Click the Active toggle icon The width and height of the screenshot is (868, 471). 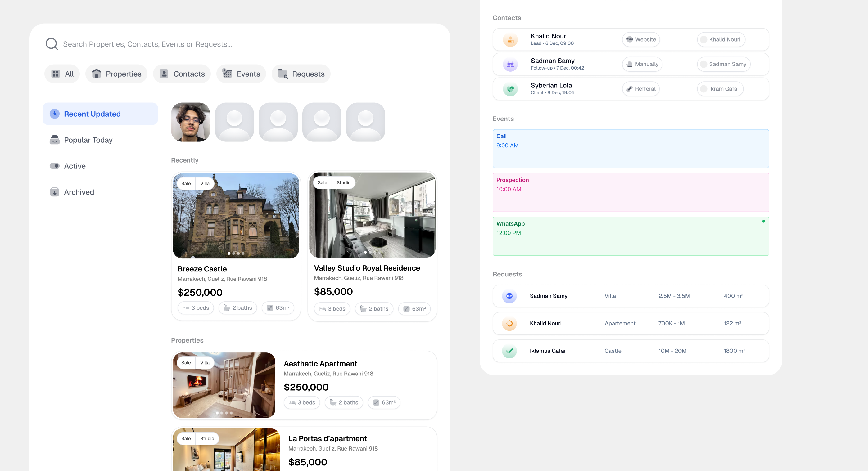click(55, 166)
